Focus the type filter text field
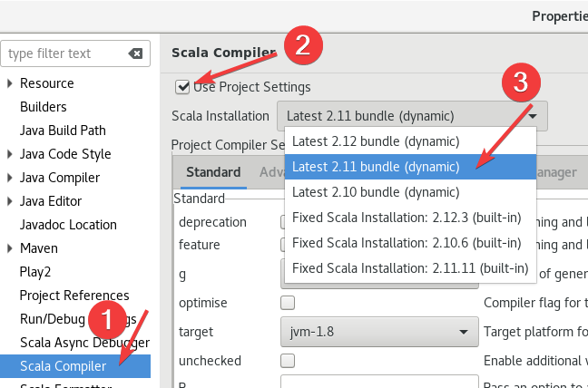 click(65, 53)
